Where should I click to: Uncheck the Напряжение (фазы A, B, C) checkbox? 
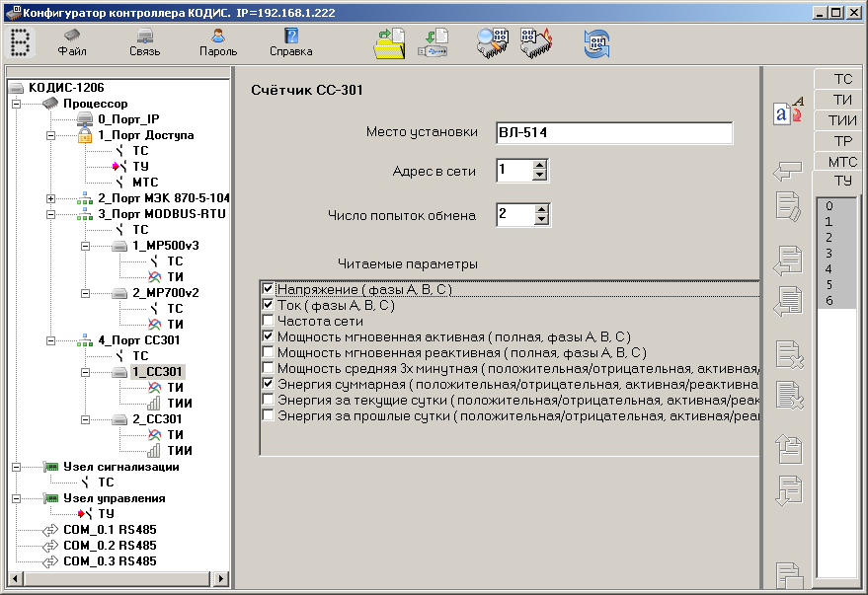268,289
